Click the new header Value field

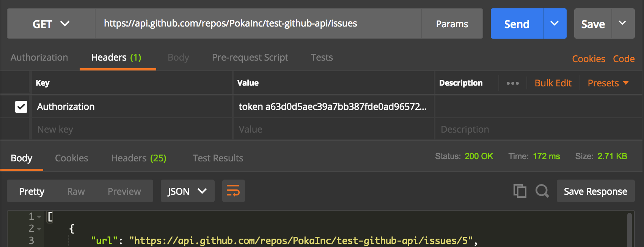333,130
